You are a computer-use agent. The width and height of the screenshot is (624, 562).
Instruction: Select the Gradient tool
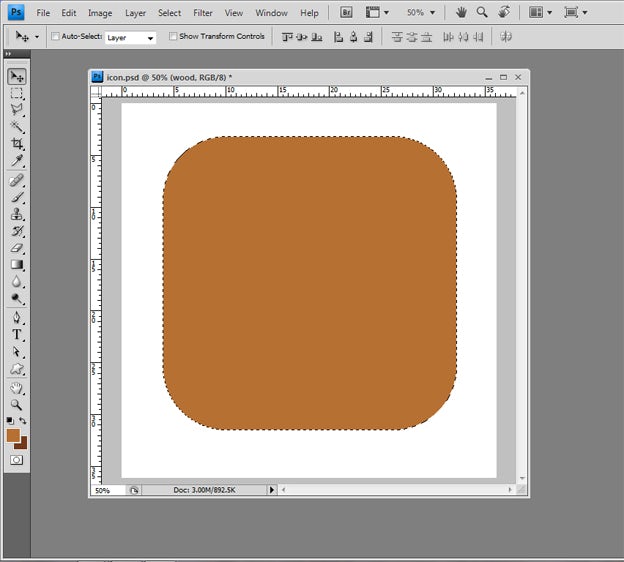click(x=17, y=264)
